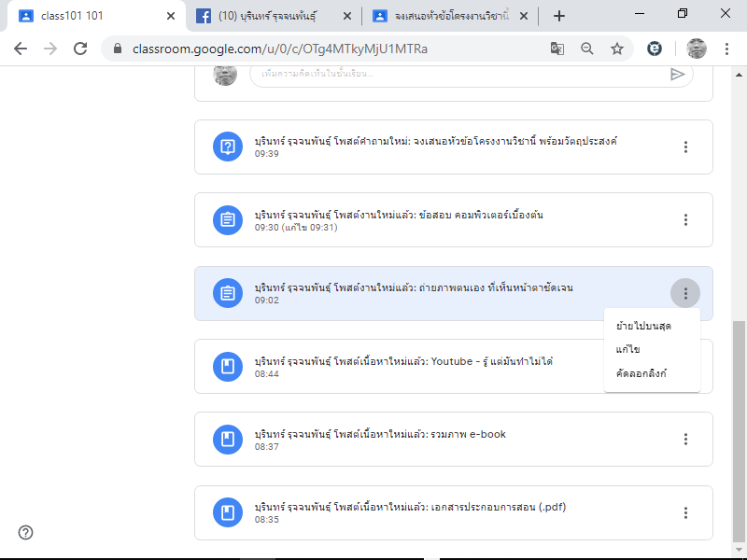The image size is (747, 560).
Task: Reload the Classroom page
Action: coord(80,49)
